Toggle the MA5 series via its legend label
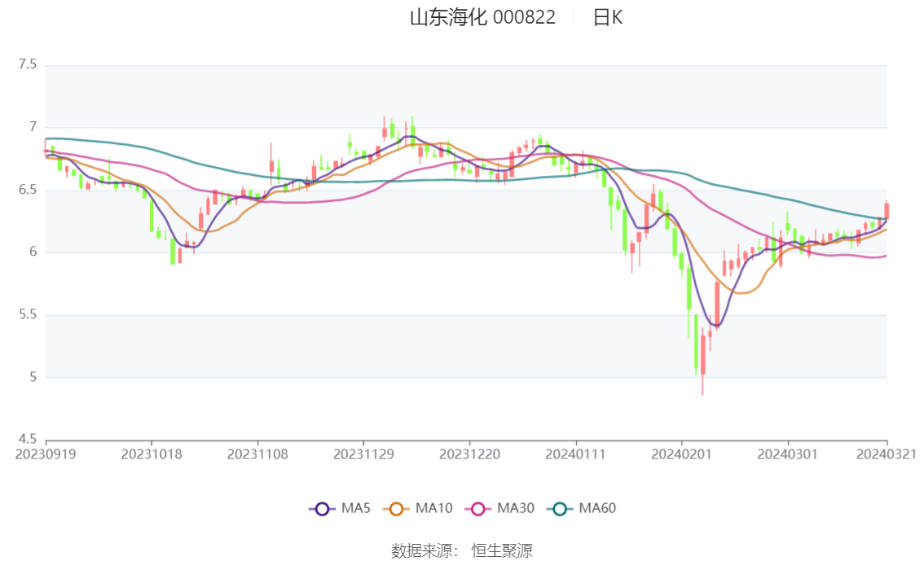The width and height of the screenshot is (924, 561). tap(356, 509)
